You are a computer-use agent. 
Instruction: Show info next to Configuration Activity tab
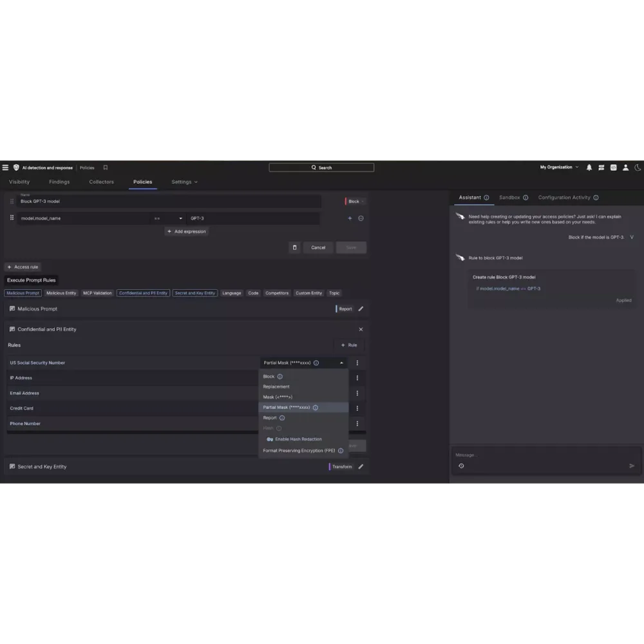(x=596, y=198)
